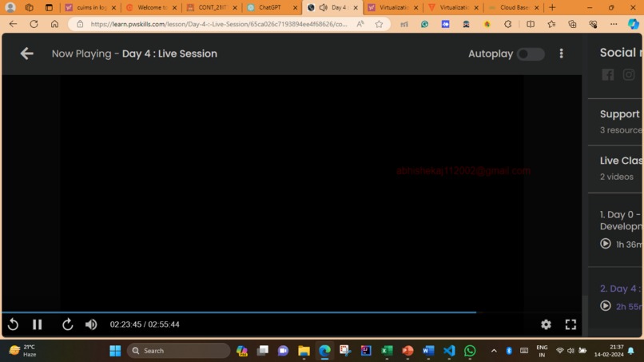
Task: Open browser collections icon
Action: tap(572, 24)
